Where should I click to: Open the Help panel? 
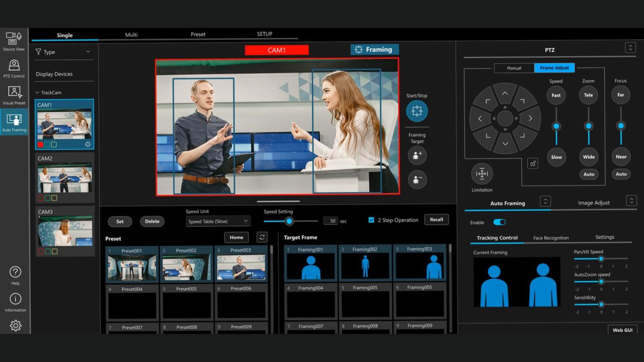pos(15,272)
